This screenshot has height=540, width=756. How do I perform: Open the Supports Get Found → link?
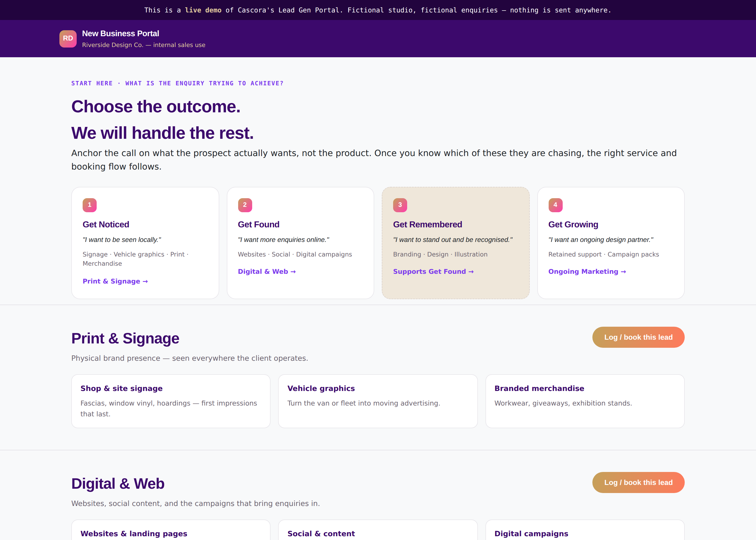click(x=433, y=272)
